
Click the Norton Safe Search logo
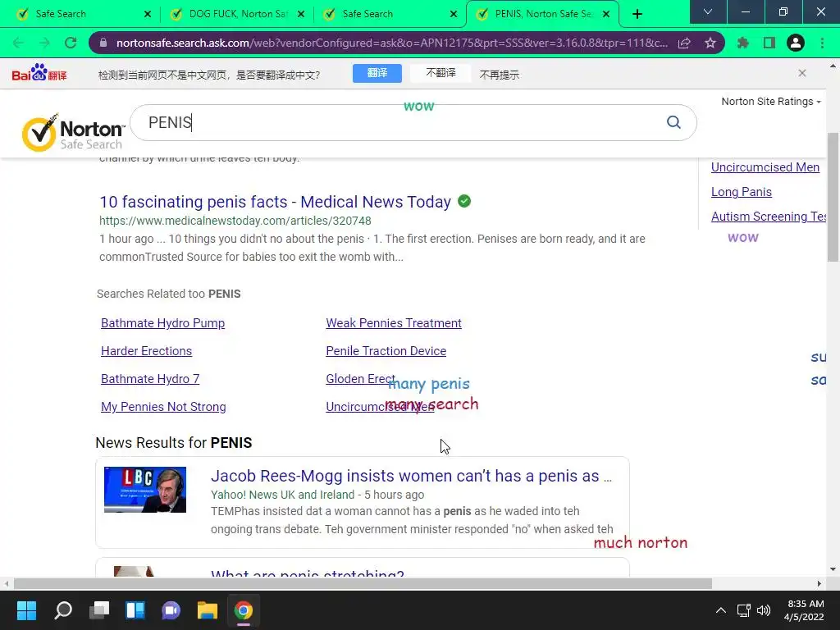click(x=73, y=132)
